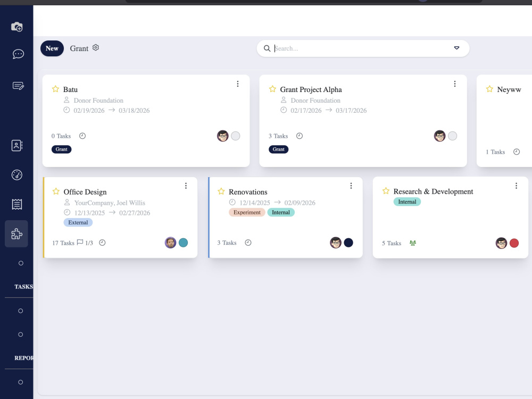The image size is (532, 399).
Task: Star the Research & Development project
Action: [386, 190]
